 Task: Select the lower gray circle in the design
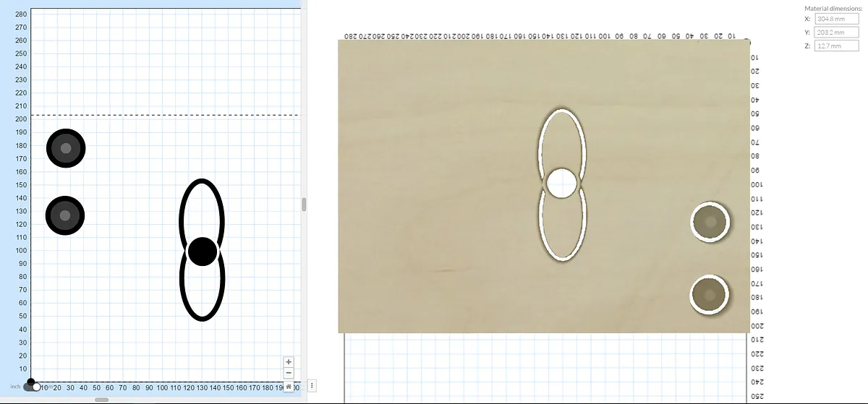pyautogui.click(x=65, y=215)
